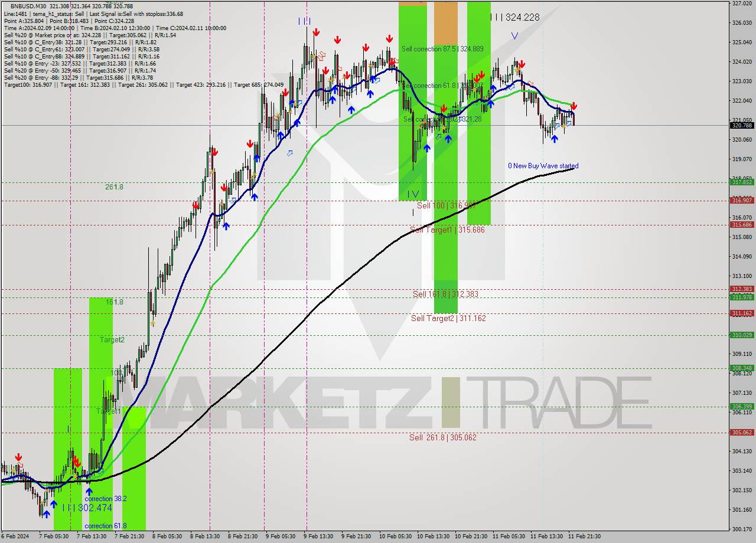Select the 'Sell %20 @ Entry -50' line

tap(80, 70)
